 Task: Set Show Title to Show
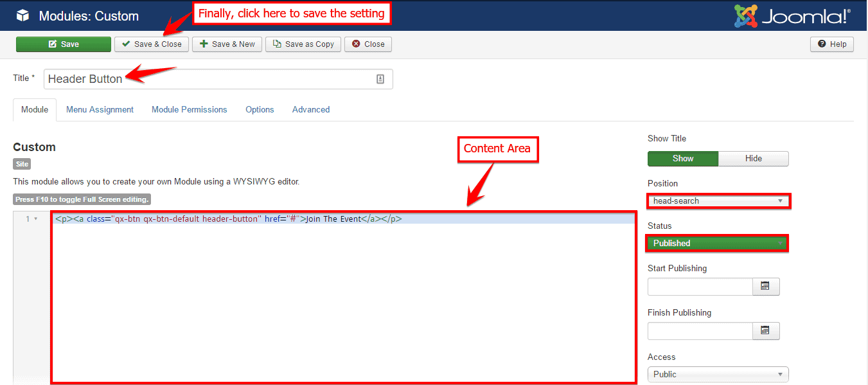point(682,159)
